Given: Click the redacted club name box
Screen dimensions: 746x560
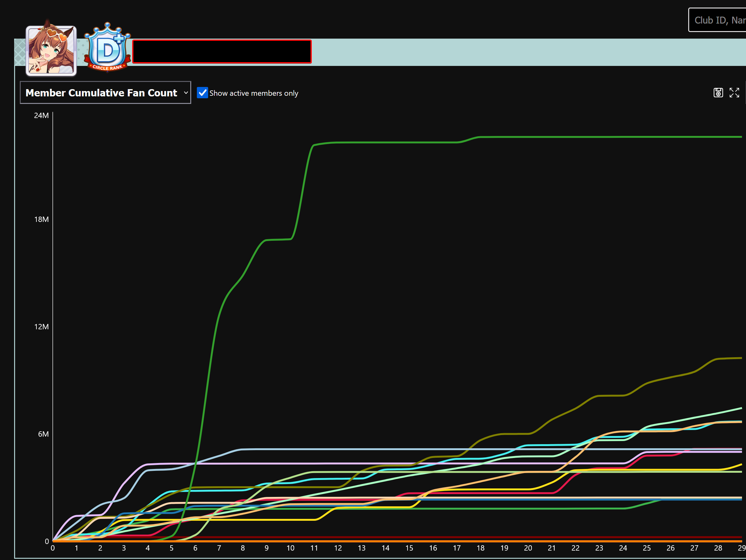Looking at the screenshot, I should click(x=222, y=51).
